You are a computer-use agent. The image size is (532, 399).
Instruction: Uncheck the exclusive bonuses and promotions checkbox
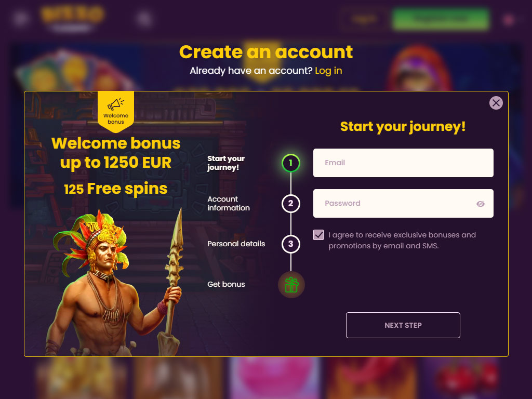pos(318,235)
